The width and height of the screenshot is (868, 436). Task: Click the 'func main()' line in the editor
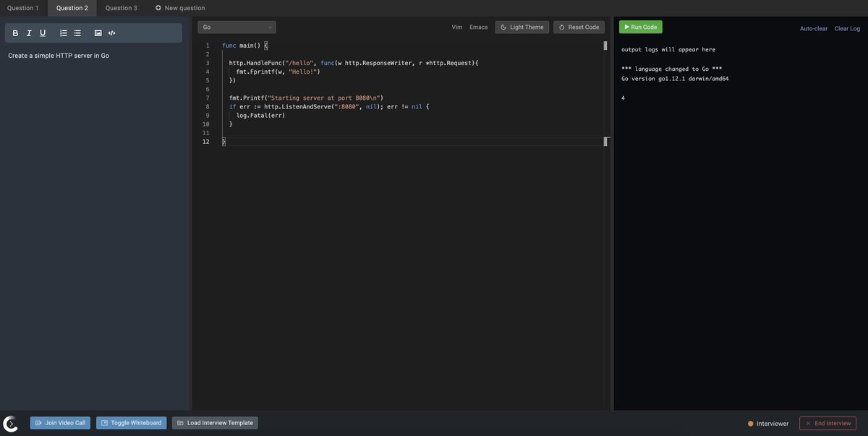244,46
